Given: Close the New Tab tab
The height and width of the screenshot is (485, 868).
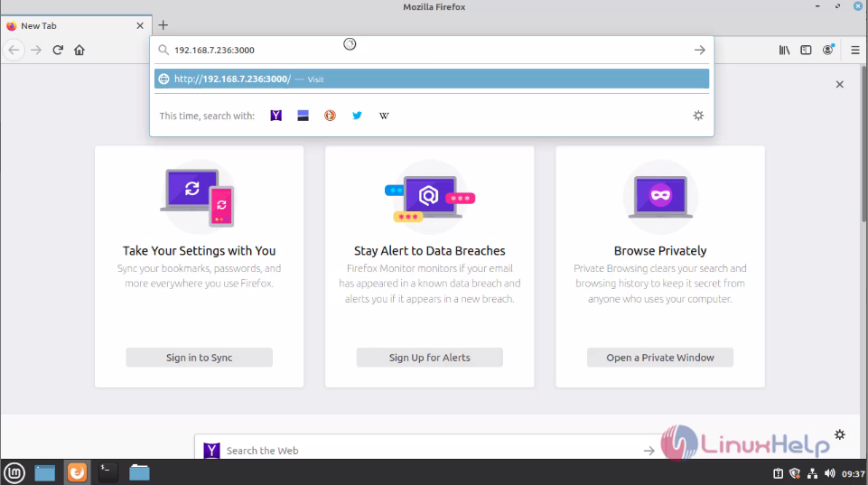Looking at the screenshot, I should 140,25.
